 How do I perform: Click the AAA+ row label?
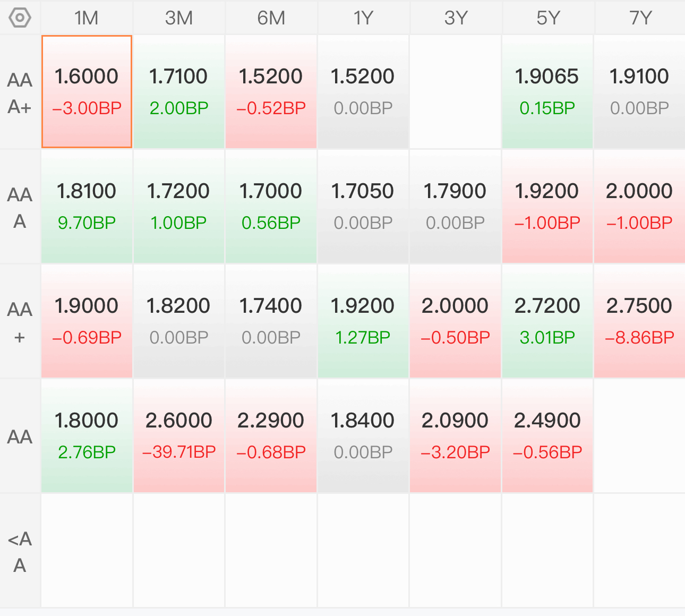click(20, 92)
